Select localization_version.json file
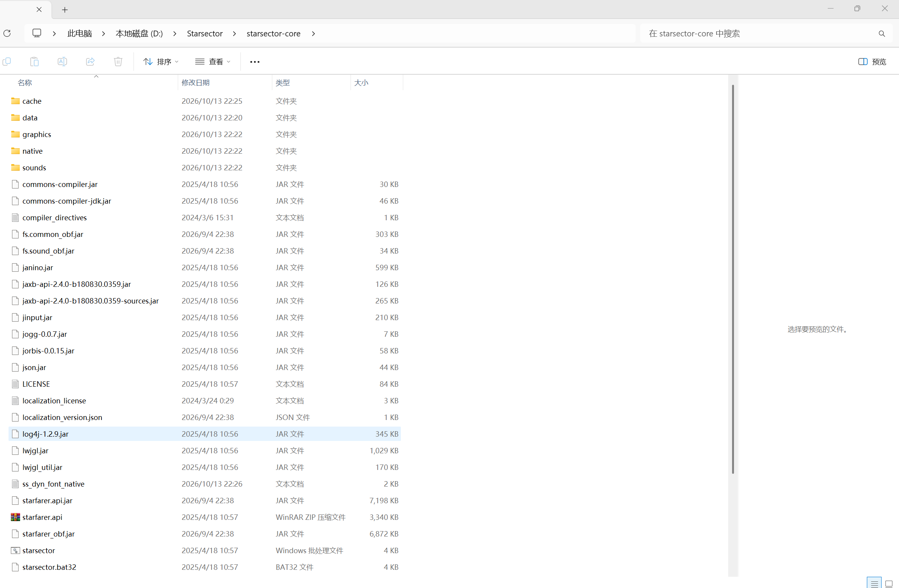This screenshot has width=899, height=588. (205, 417)
